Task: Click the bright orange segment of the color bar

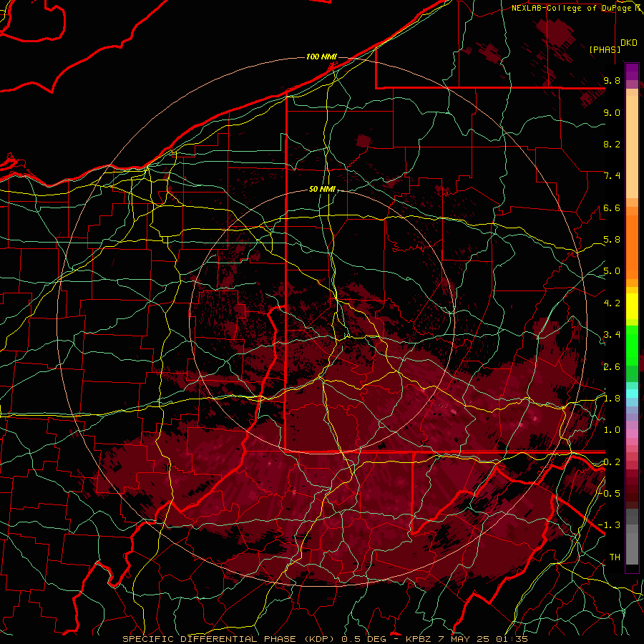Action: [x=632, y=246]
